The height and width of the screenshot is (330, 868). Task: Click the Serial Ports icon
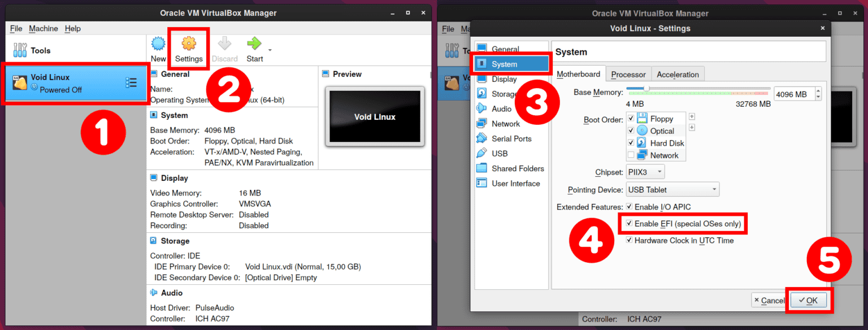coord(481,138)
